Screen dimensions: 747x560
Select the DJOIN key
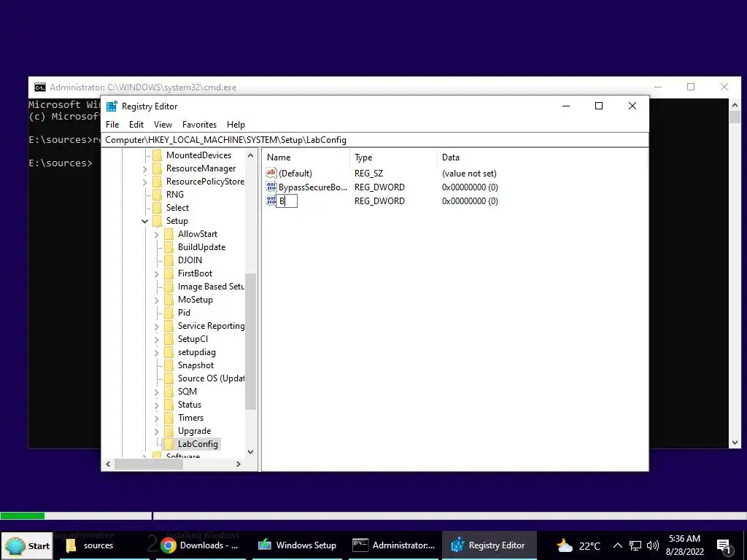[190, 260]
